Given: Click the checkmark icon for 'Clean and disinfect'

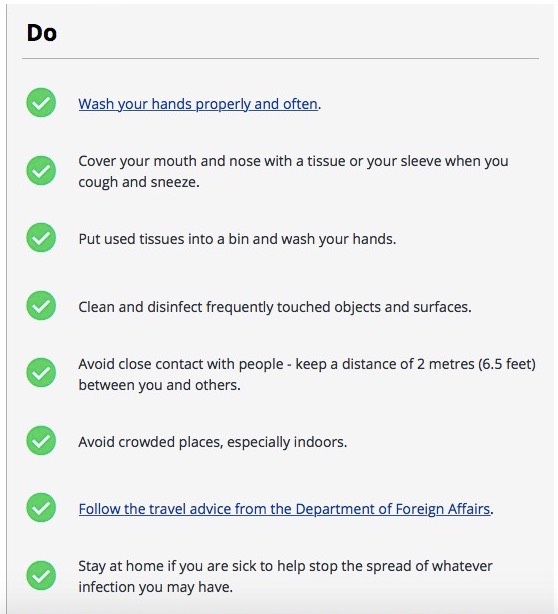Looking at the screenshot, I should (41, 305).
